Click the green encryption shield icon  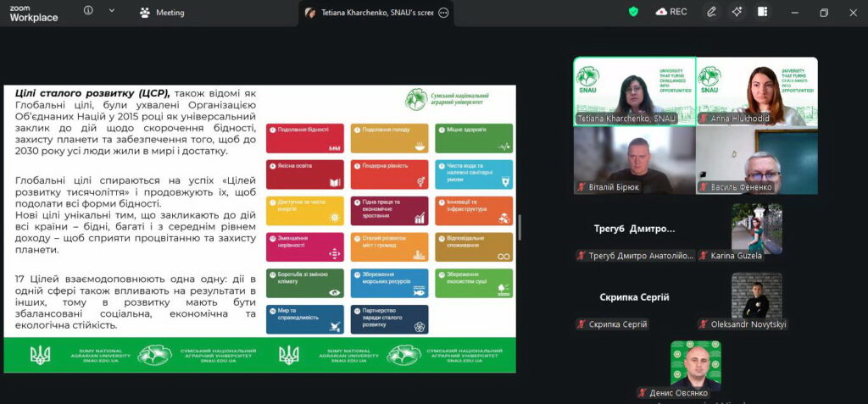click(x=633, y=12)
